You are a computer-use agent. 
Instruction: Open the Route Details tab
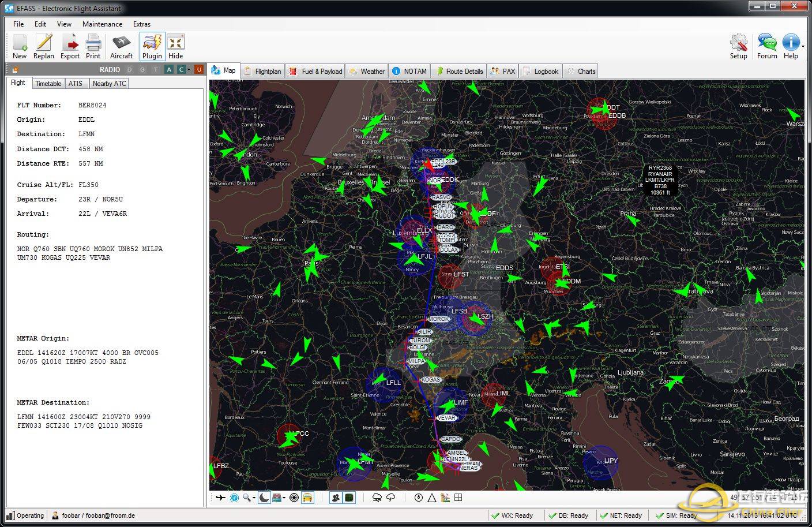[x=459, y=72]
